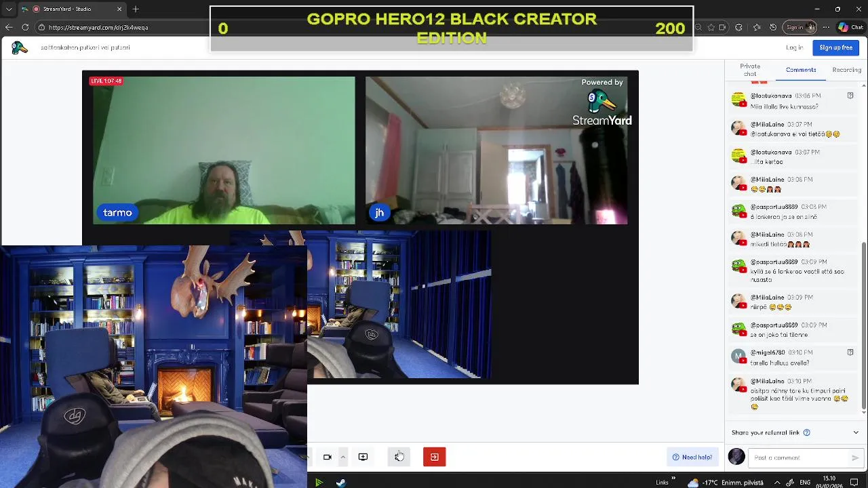Click the tarmo video feed
The width and height of the screenshot is (868, 488).
point(224,150)
